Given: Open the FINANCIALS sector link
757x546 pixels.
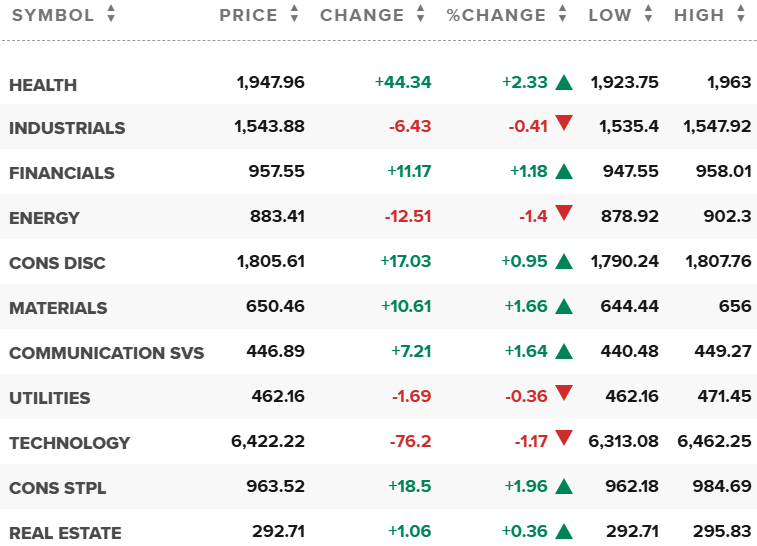Looking at the screenshot, I should point(62,173).
